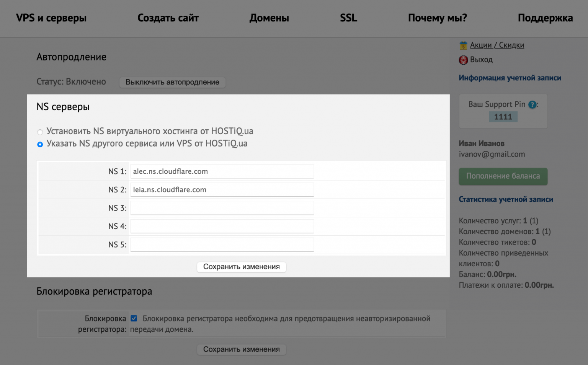Click Статистика учетной записи heading
This screenshot has width=588, height=365.
point(506,199)
